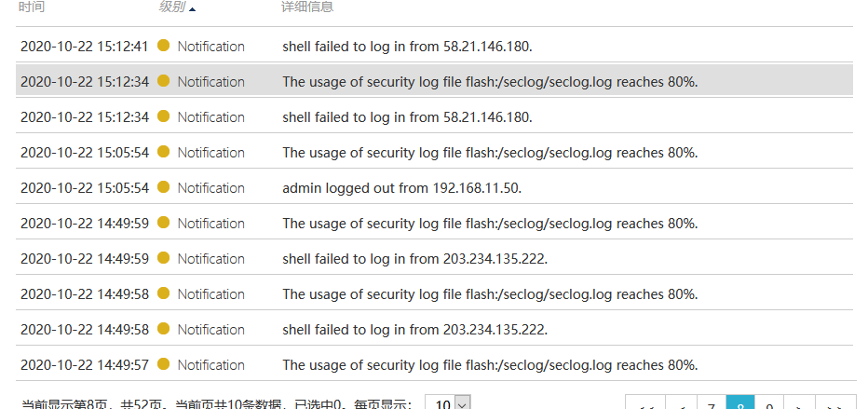Screen dimensions: 868x409
Task: Open page 9 of the log list
Action: click(769, 404)
